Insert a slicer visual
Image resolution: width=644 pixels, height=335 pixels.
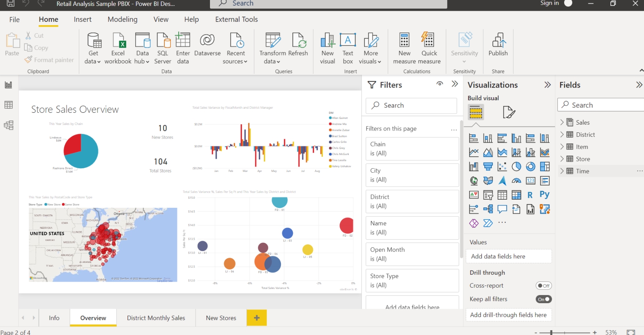tap(488, 195)
